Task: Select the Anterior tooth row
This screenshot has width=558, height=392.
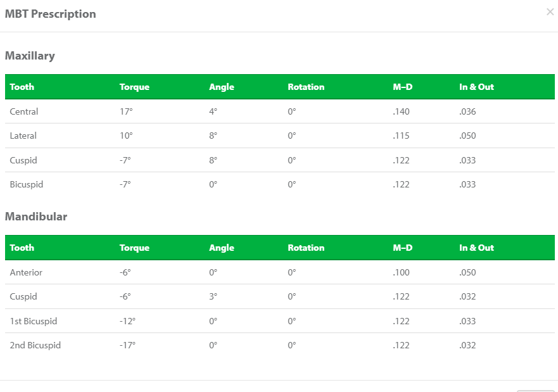Action: point(280,272)
